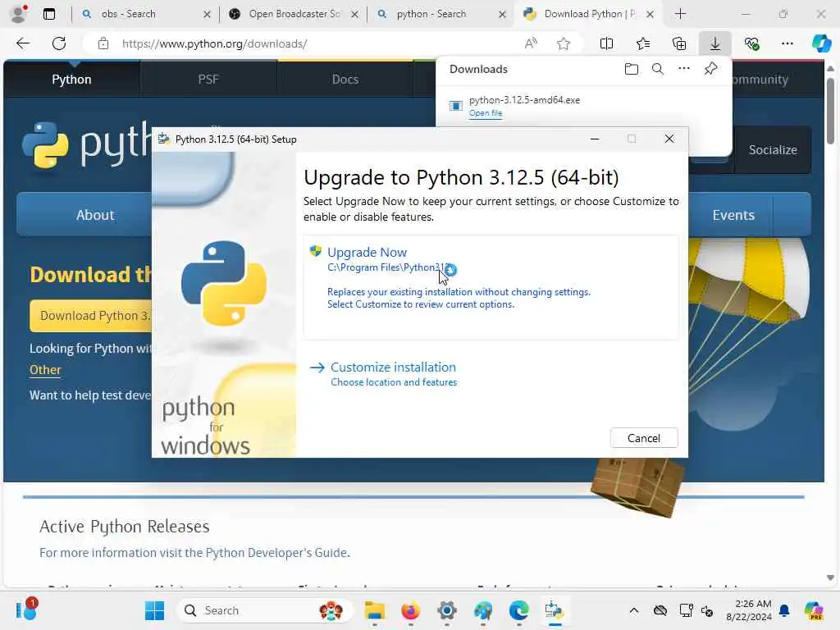Pin the Downloads panel
840x630 pixels.
pos(710,69)
